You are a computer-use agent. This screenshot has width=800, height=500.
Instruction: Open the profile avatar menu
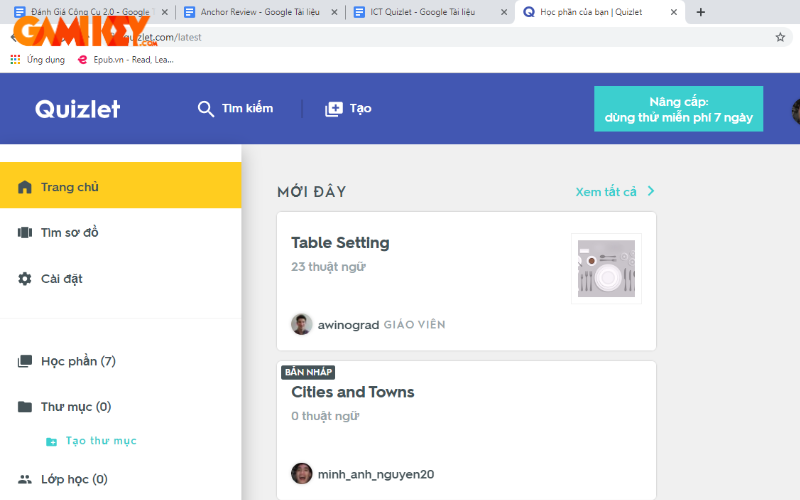[795, 111]
